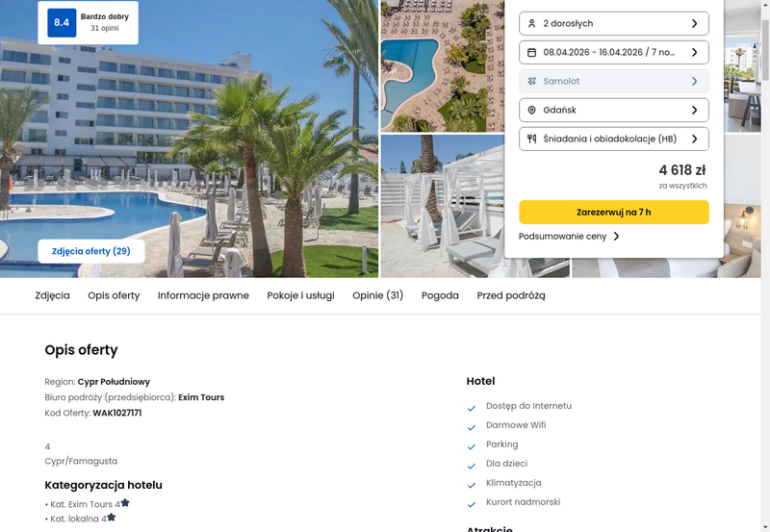Open Zdjęcia oferty (29) gallery button
The width and height of the screenshot is (770, 532).
tap(91, 251)
